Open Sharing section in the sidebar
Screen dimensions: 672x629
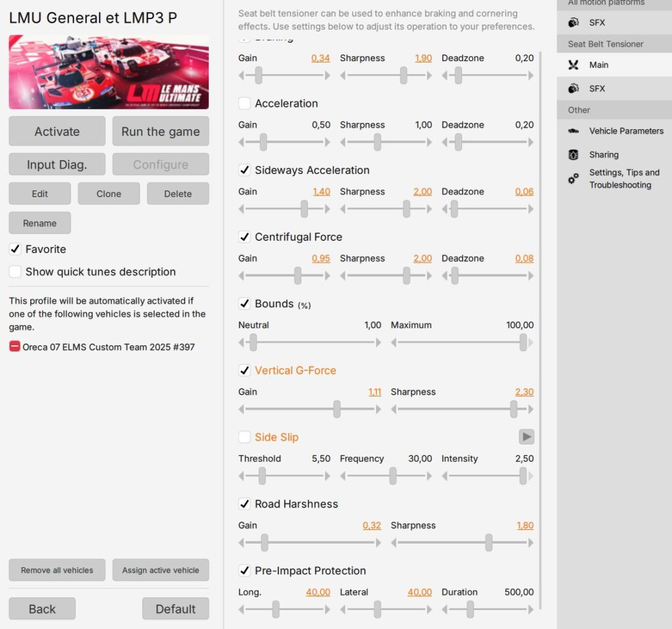pos(603,155)
